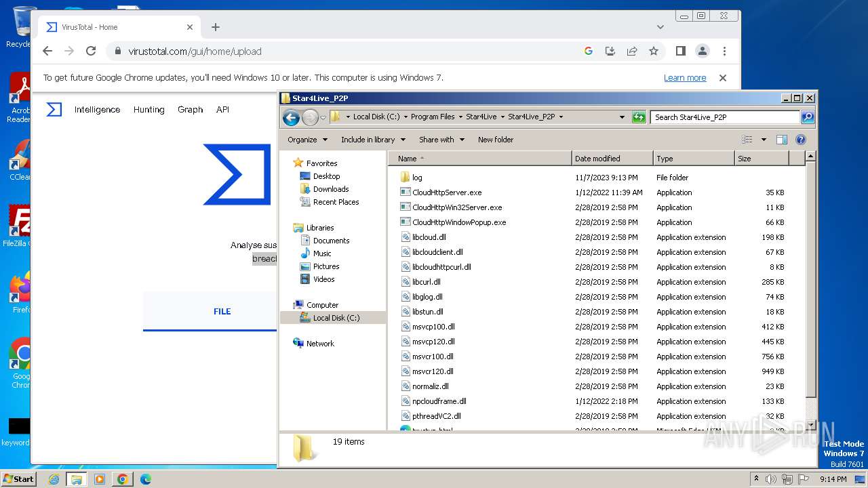The height and width of the screenshot is (488, 868).
Task: Open Chrome three-dot menu
Action: pos(724,51)
